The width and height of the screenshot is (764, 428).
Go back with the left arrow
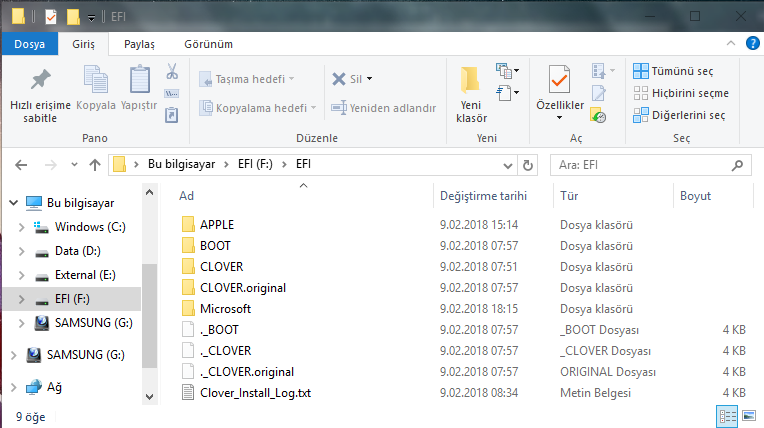21,165
